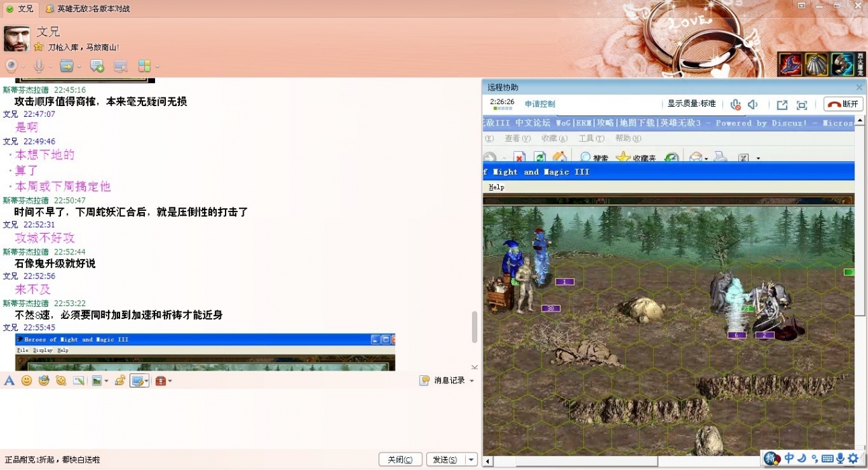The image size is (868, 470).
Task: Take a screenshot with the screen capture icon
Action: pyautogui.click(x=137, y=381)
